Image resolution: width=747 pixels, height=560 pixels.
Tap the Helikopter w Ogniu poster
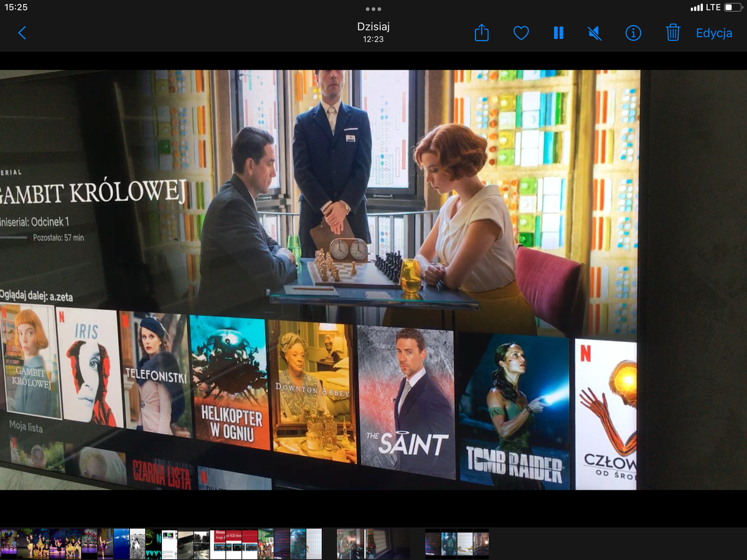click(230, 382)
